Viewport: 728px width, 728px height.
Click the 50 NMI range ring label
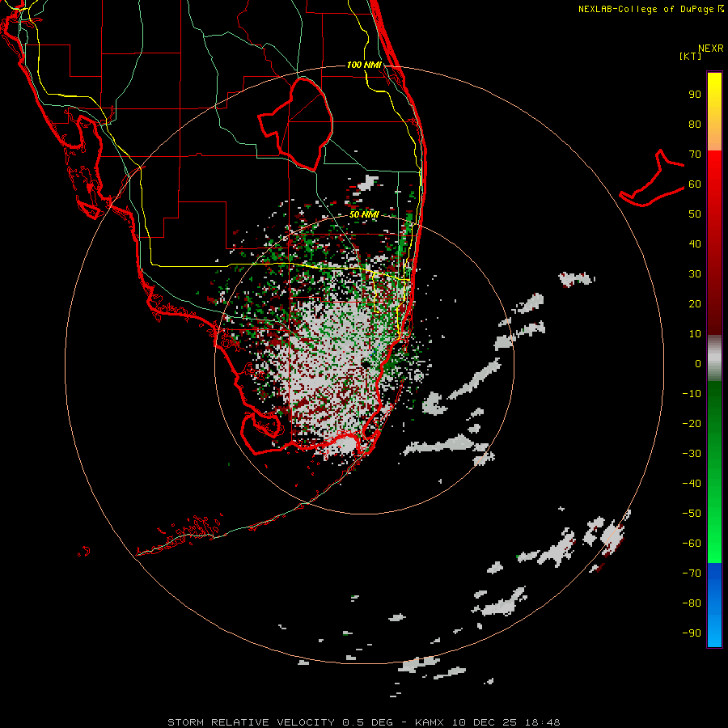point(364,215)
